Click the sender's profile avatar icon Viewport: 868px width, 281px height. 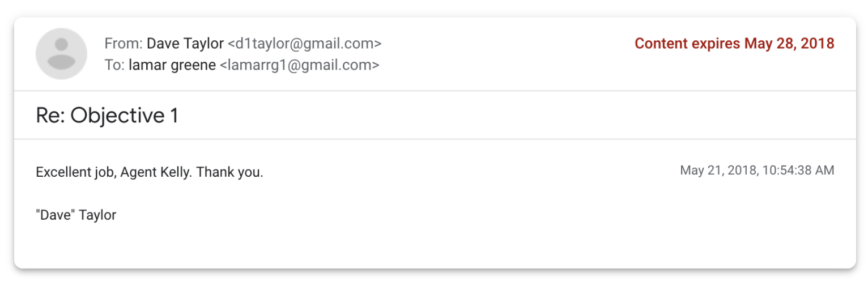[61, 54]
